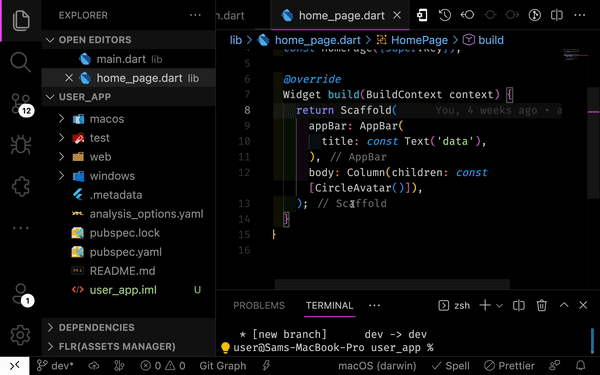Open editor more actions ellipsis

580,15
